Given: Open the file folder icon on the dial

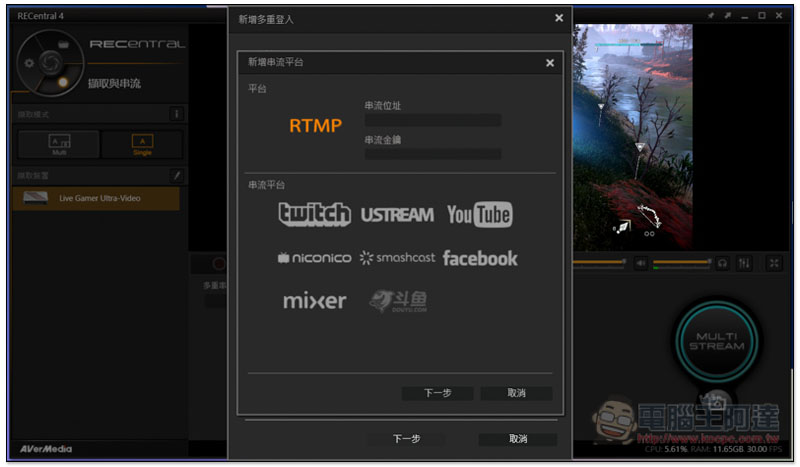Looking at the screenshot, I should pyautogui.click(x=63, y=45).
